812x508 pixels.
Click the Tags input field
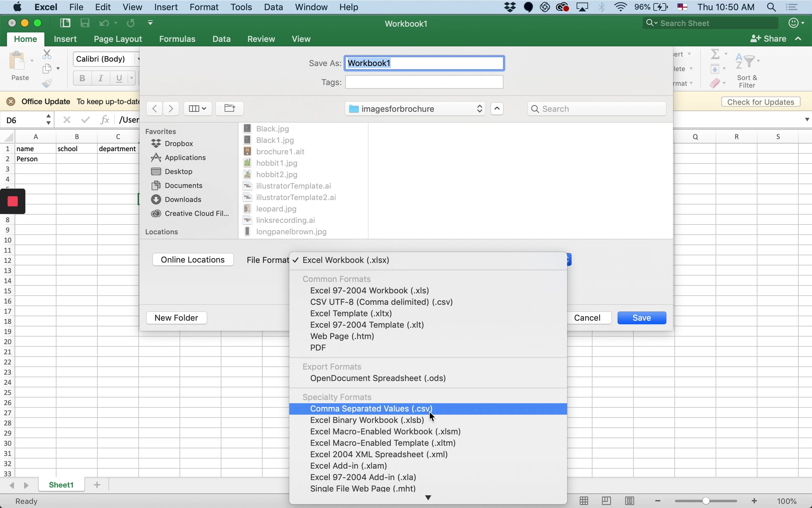424,82
